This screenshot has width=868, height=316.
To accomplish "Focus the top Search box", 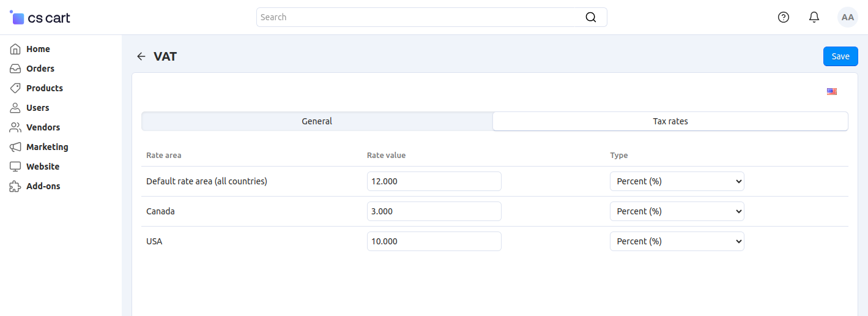I will click(432, 17).
